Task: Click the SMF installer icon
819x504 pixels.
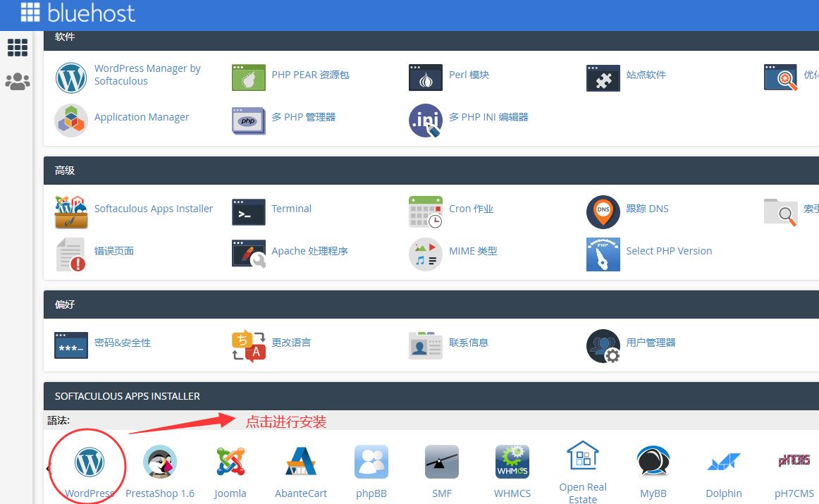Action: pos(442,462)
